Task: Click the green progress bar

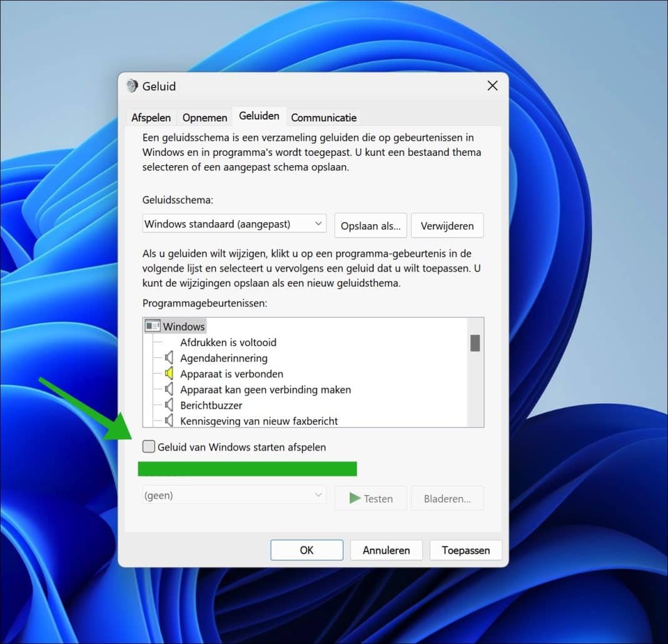Action: point(247,468)
